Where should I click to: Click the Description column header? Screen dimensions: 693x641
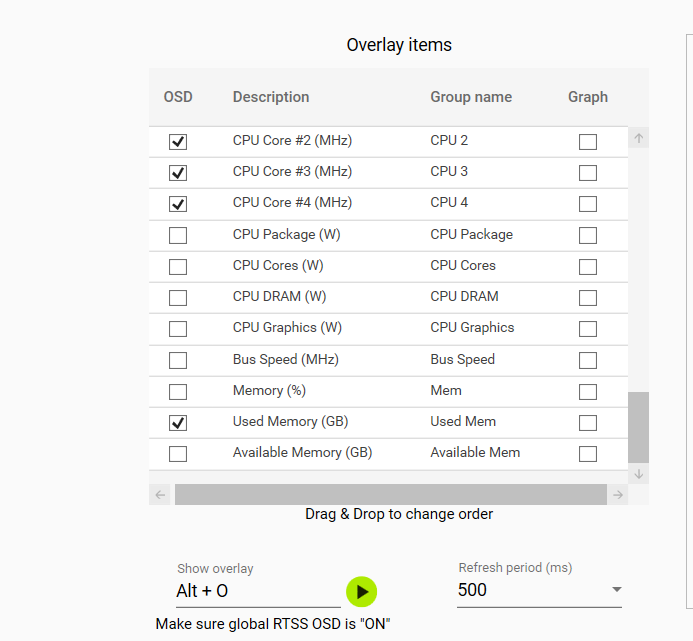(x=271, y=97)
